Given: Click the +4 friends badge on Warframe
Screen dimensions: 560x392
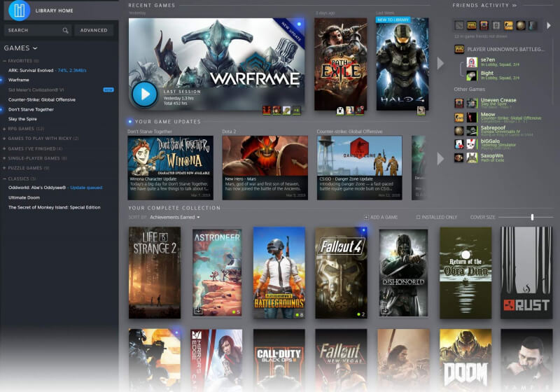Looking at the screenshot, I should (296, 111).
